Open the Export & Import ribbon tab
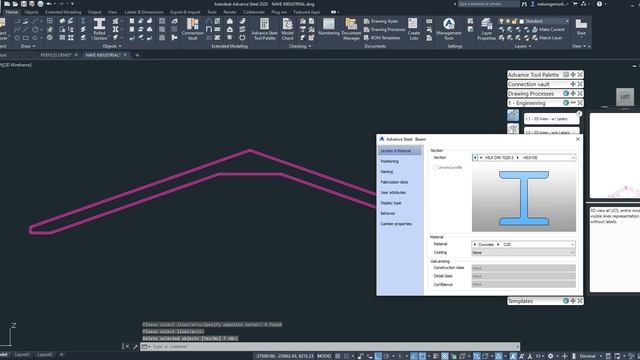This screenshot has height=360, width=640. tap(185, 12)
